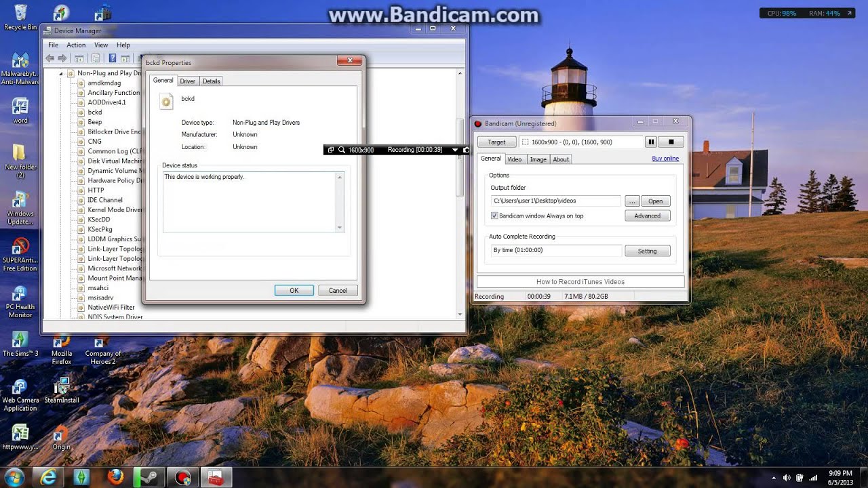This screenshot has height=488, width=868.
Task: Select New folder (2) on desktop
Action: tap(20, 161)
